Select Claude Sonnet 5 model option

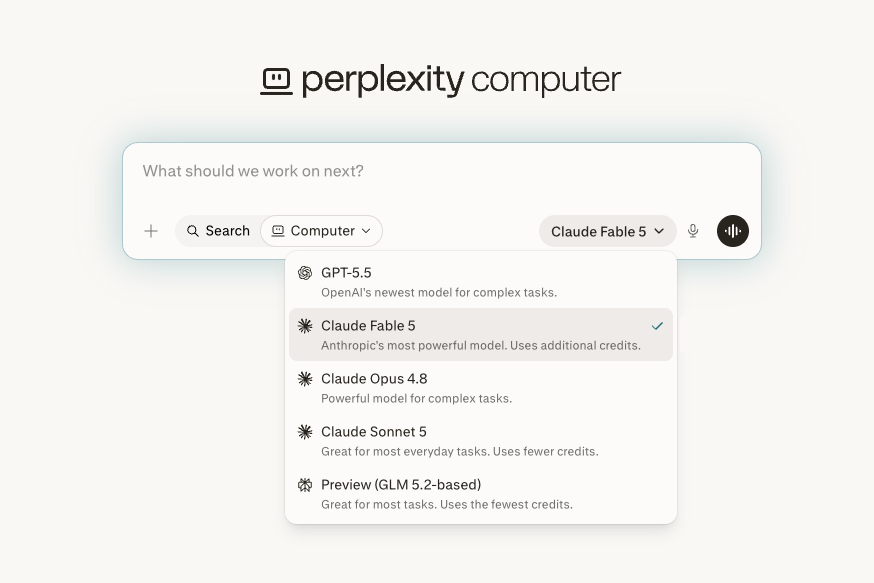480,441
